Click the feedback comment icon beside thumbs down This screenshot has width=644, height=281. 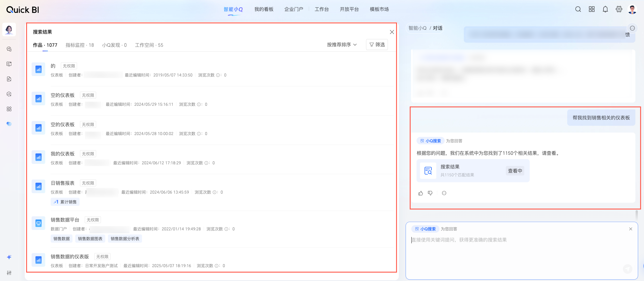click(x=444, y=193)
